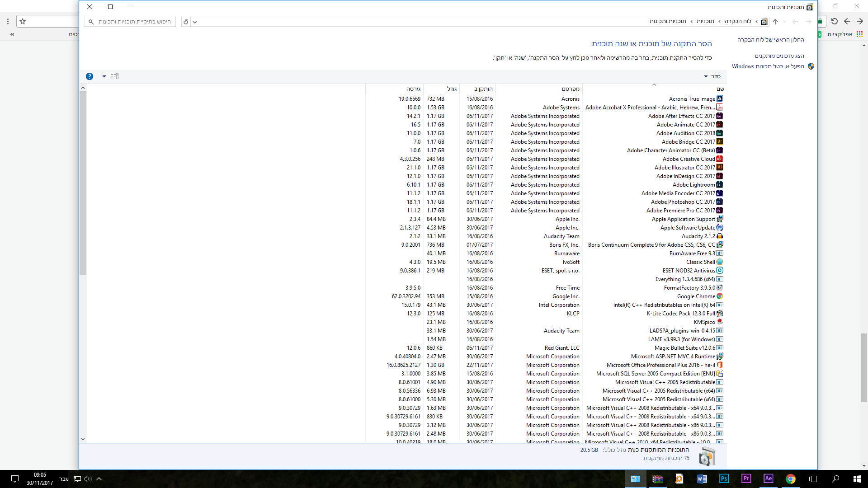
Task: Focus the 'חיפוש בתיקיית תוכניות ותכונות' search box
Action: click(130, 22)
